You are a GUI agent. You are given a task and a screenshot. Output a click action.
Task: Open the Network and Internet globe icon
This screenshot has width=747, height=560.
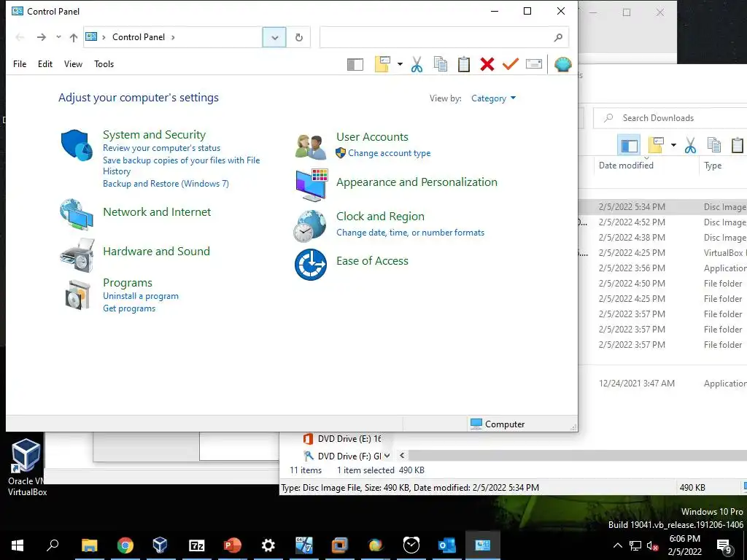click(x=77, y=214)
